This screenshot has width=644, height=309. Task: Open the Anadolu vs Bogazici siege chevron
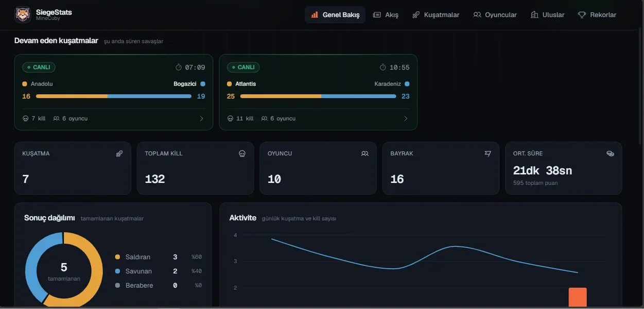coord(201,118)
